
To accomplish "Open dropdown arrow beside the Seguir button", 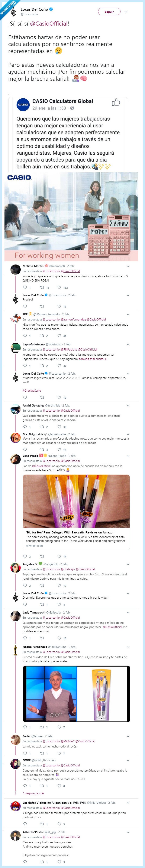I will (x=126, y=12).
